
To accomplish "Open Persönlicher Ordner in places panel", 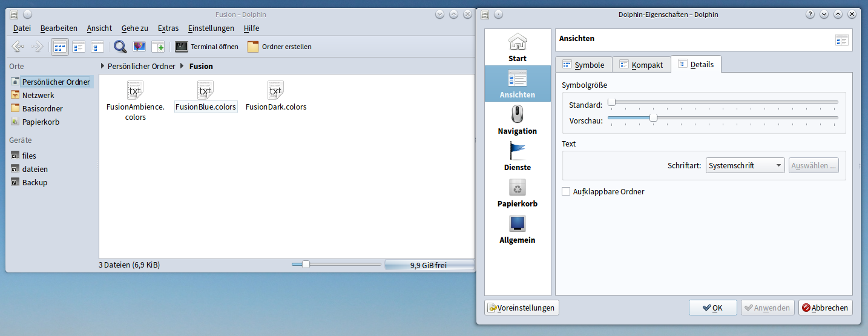I will pos(51,82).
